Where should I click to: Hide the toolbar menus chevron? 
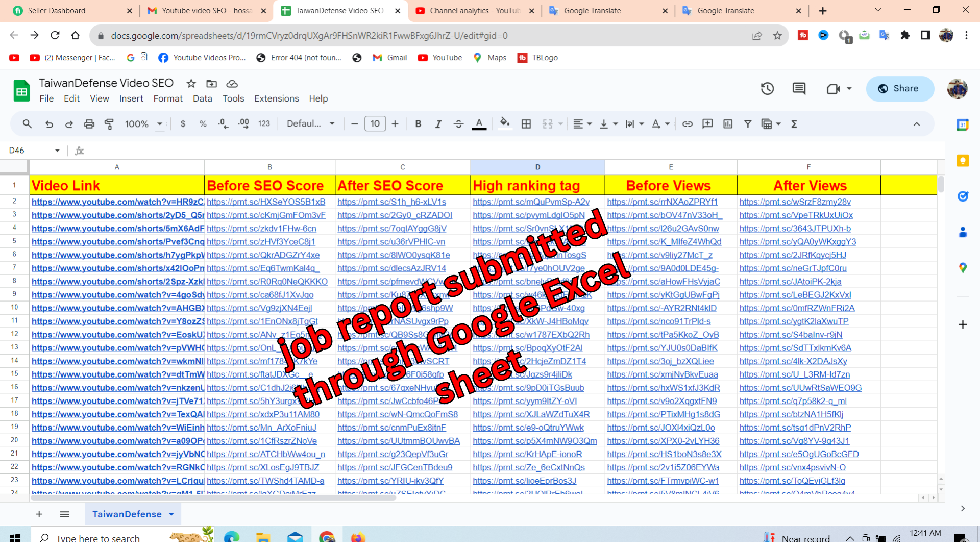[917, 124]
